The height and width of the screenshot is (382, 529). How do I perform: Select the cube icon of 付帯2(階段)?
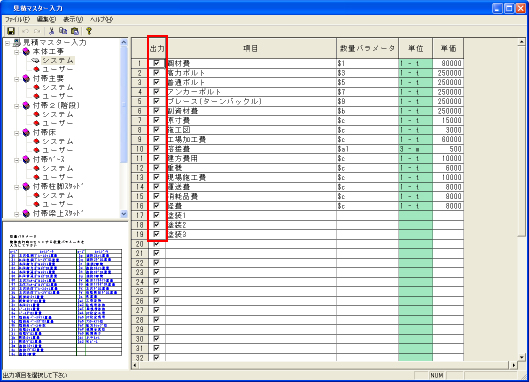coord(26,106)
